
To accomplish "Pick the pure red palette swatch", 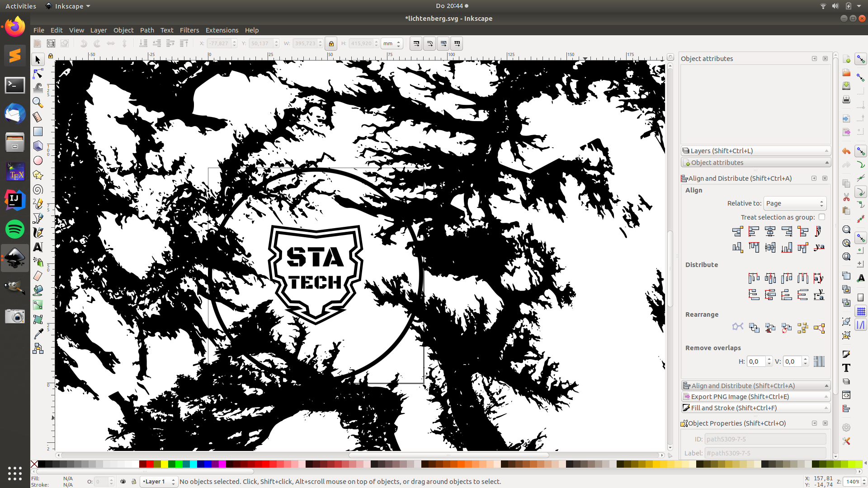I will (150, 464).
